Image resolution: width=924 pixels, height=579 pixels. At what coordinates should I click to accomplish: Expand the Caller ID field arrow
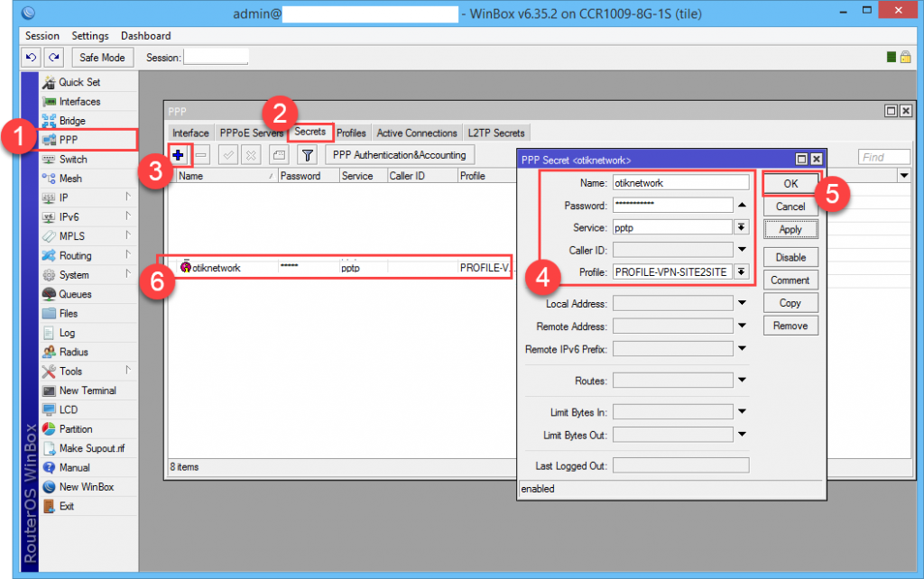742,250
